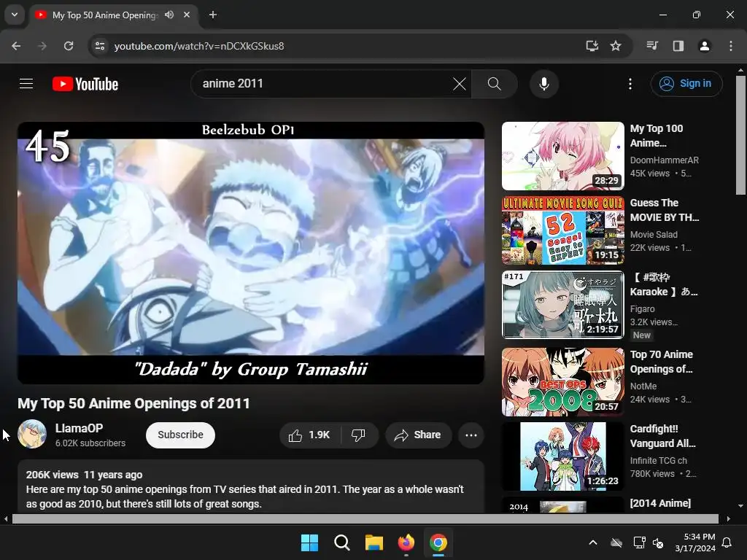The height and width of the screenshot is (560, 747).
Task: Open Chrome three-dot menu
Action: 730,46
